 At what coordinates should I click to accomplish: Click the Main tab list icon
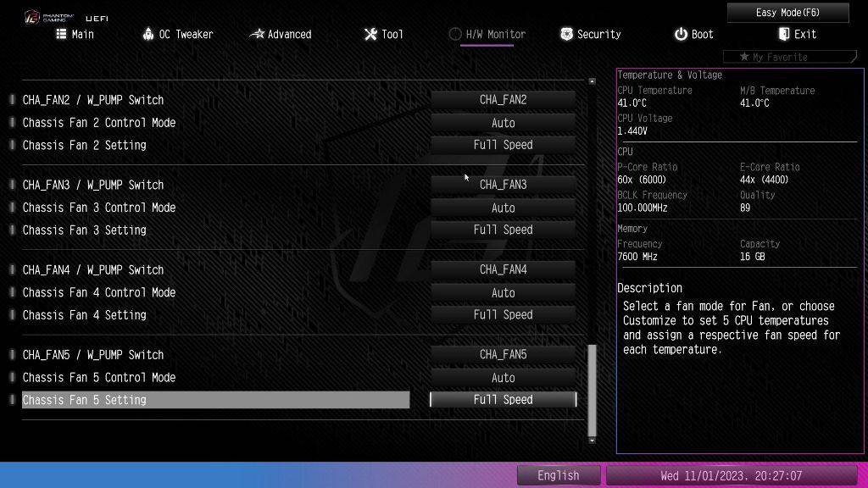pyautogui.click(x=61, y=34)
